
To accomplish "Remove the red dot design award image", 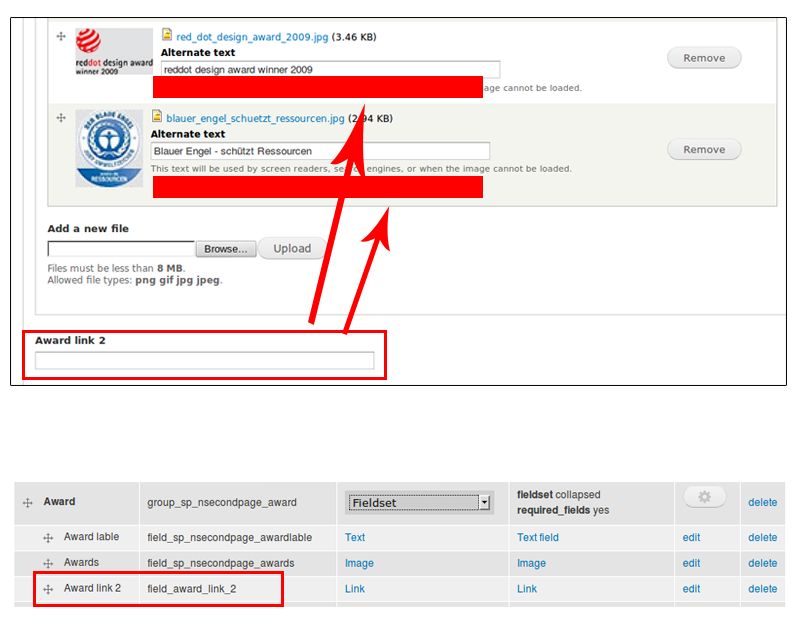I will coord(704,58).
